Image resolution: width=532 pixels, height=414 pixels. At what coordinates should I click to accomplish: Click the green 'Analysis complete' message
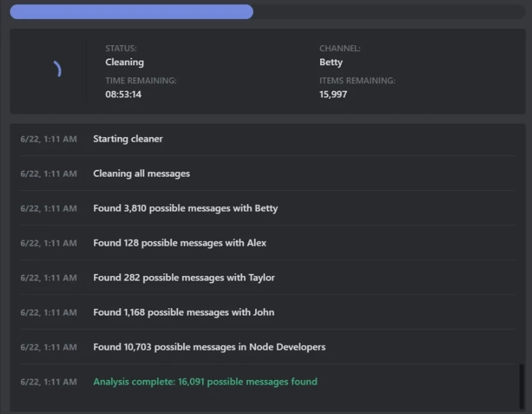[205, 382]
